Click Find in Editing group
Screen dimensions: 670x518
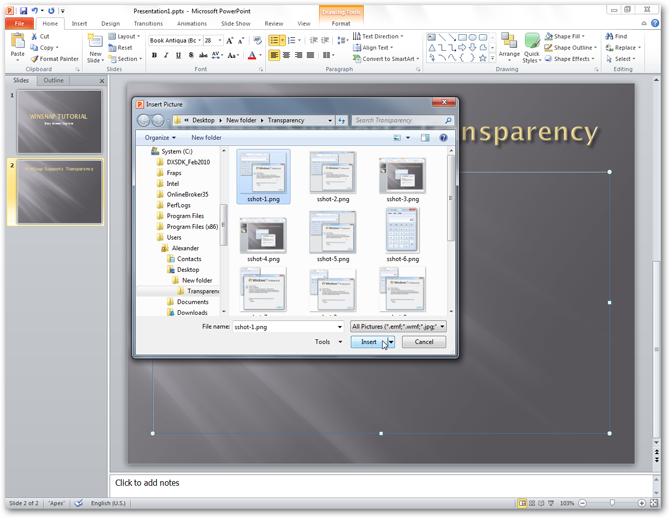click(616, 36)
